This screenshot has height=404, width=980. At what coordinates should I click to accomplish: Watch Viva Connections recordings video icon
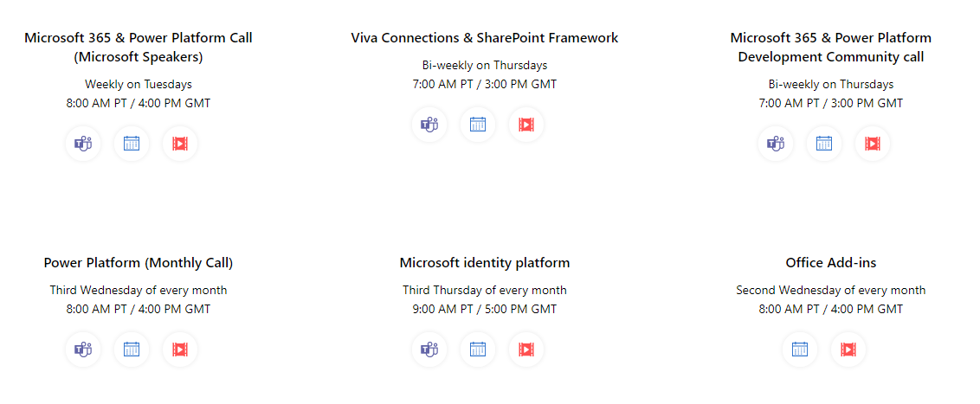click(x=526, y=125)
